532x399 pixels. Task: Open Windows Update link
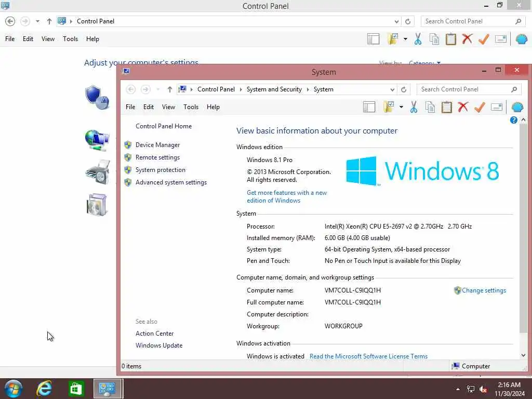(x=159, y=345)
